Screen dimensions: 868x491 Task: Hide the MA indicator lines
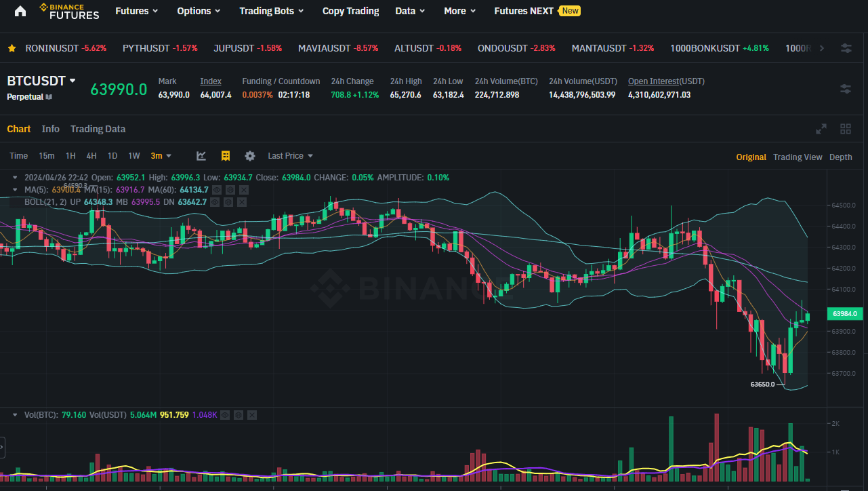pos(217,190)
